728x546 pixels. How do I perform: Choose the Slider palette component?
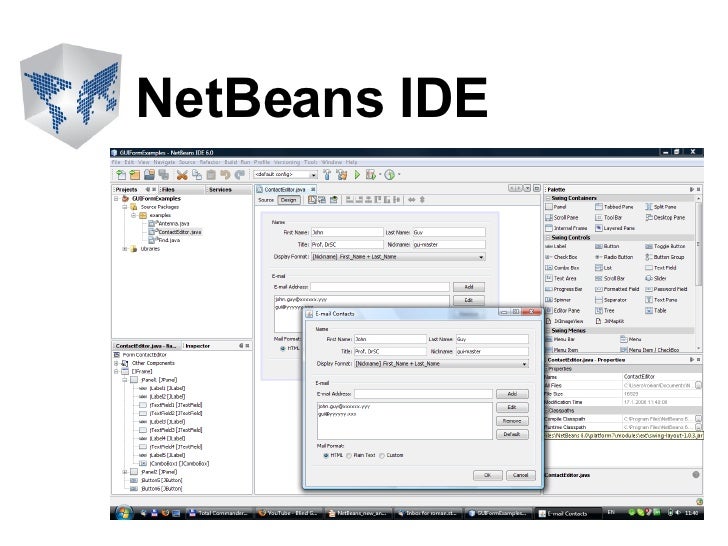(x=656, y=279)
